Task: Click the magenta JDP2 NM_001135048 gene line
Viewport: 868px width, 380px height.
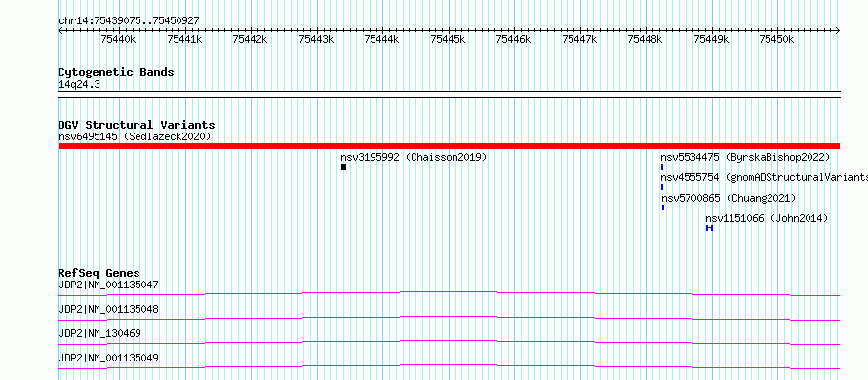Action: click(x=449, y=318)
